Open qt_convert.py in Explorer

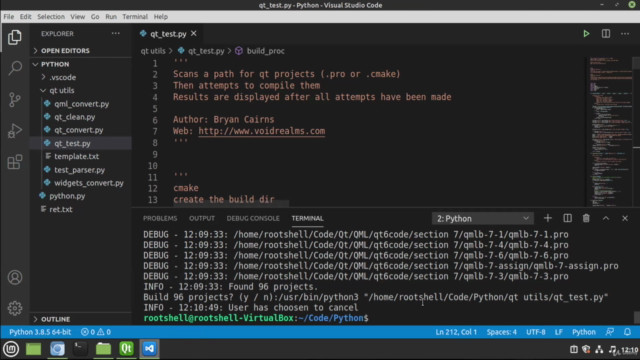pos(79,130)
